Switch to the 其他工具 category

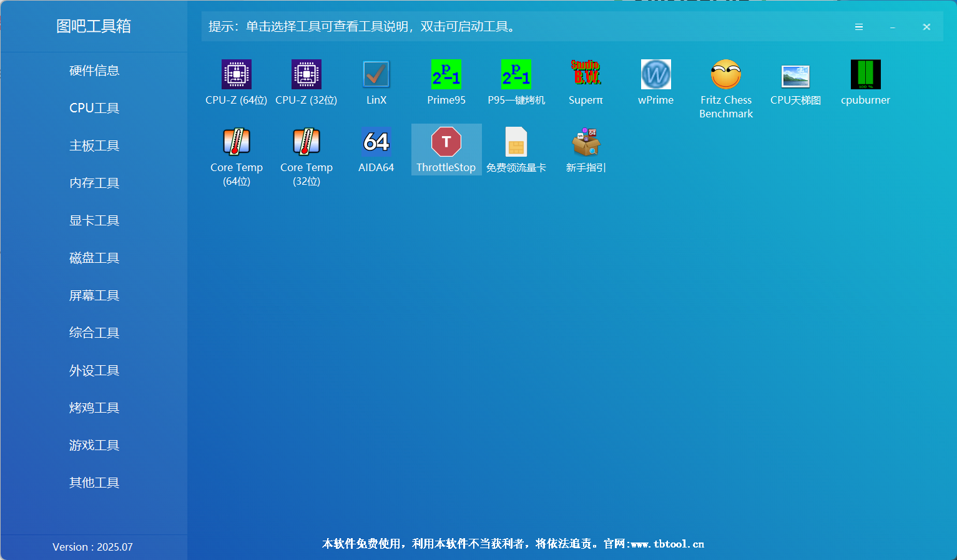tap(94, 483)
